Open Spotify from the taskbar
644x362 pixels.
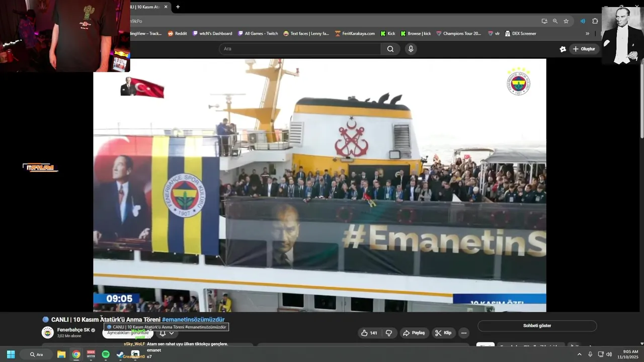point(106,354)
